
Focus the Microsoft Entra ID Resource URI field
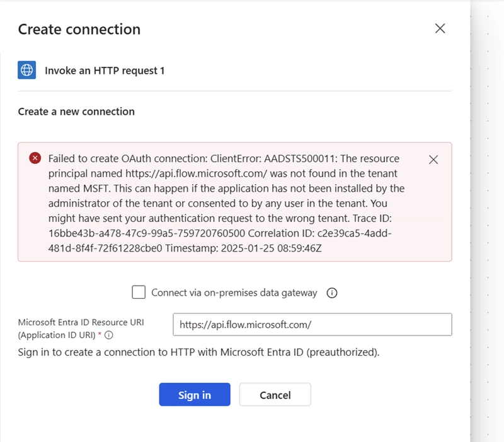(312, 324)
